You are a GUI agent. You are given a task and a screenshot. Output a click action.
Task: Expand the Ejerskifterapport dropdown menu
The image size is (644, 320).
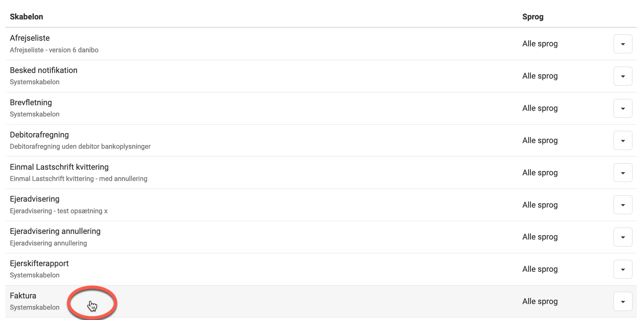[622, 269]
